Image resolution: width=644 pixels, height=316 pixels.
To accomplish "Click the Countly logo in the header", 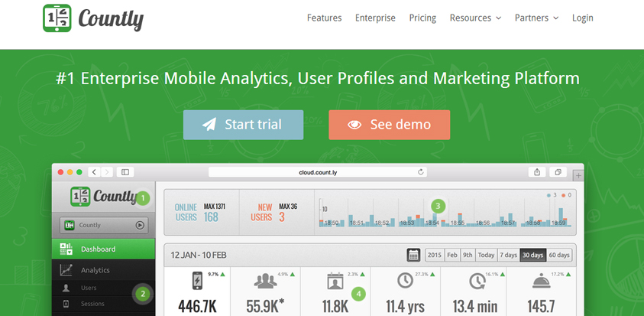I will coord(93,18).
